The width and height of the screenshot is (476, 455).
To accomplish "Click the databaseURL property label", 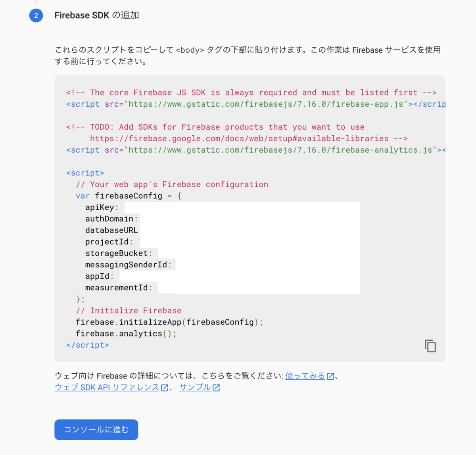I will point(111,230).
